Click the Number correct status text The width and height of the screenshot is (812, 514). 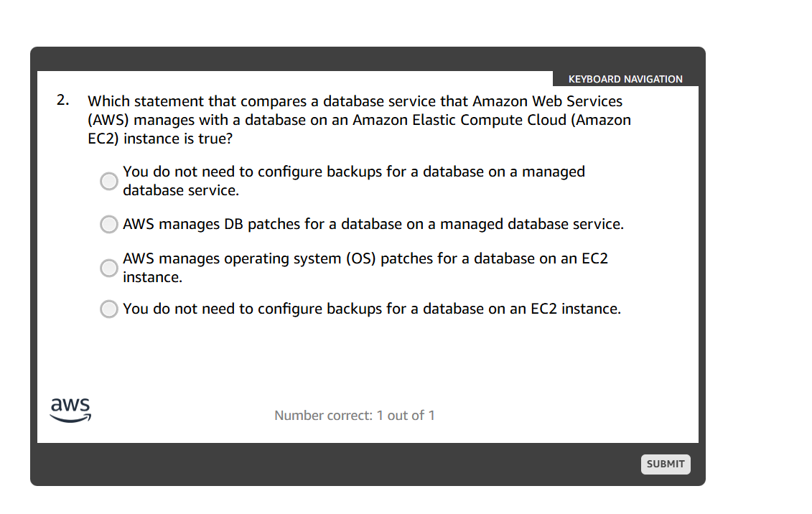point(355,416)
